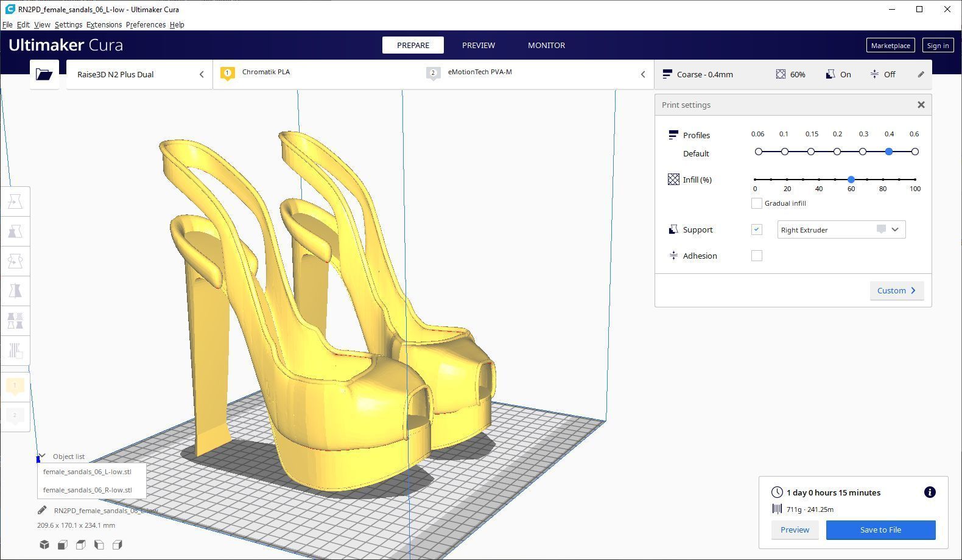This screenshot has height=560, width=962.
Task: Open the Extensions menu
Action: [x=104, y=25]
